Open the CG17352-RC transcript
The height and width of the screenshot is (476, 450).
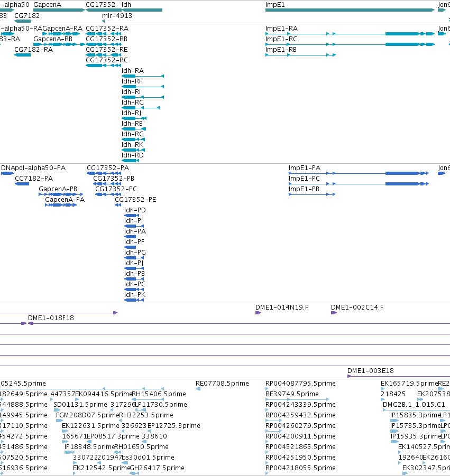point(107,60)
